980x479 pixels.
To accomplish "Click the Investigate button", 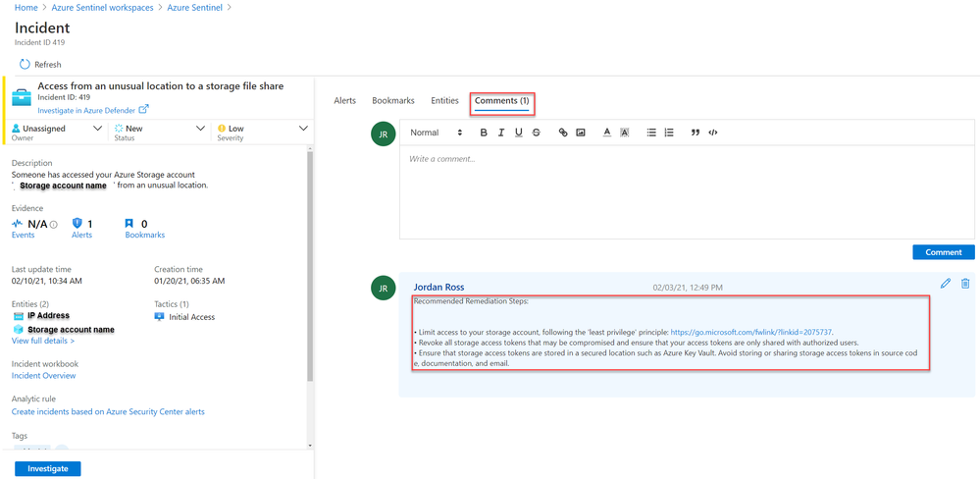I will tap(47, 469).
